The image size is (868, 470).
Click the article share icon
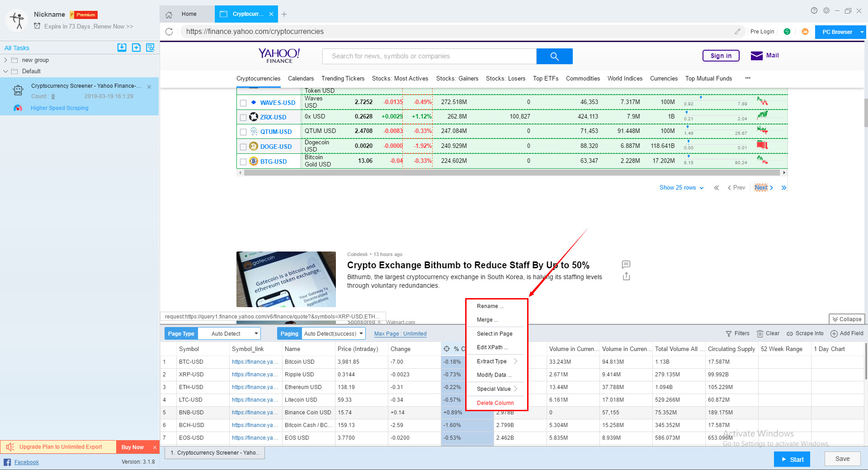point(626,276)
